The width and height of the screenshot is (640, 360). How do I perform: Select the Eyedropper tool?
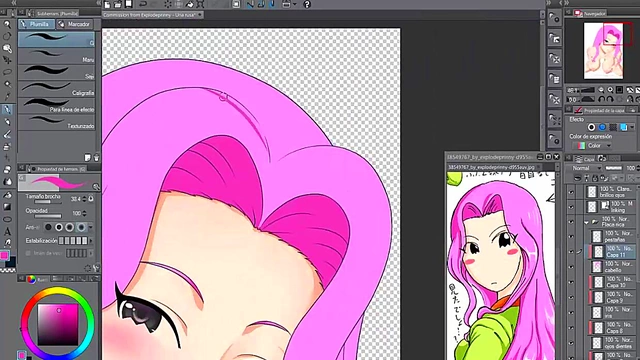point(7,96)
